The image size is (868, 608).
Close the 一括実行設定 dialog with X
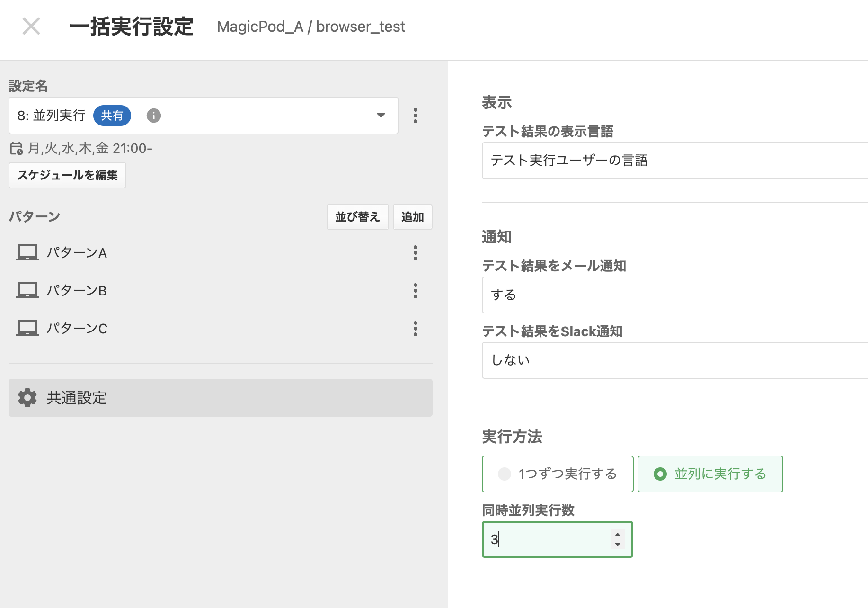31,26
